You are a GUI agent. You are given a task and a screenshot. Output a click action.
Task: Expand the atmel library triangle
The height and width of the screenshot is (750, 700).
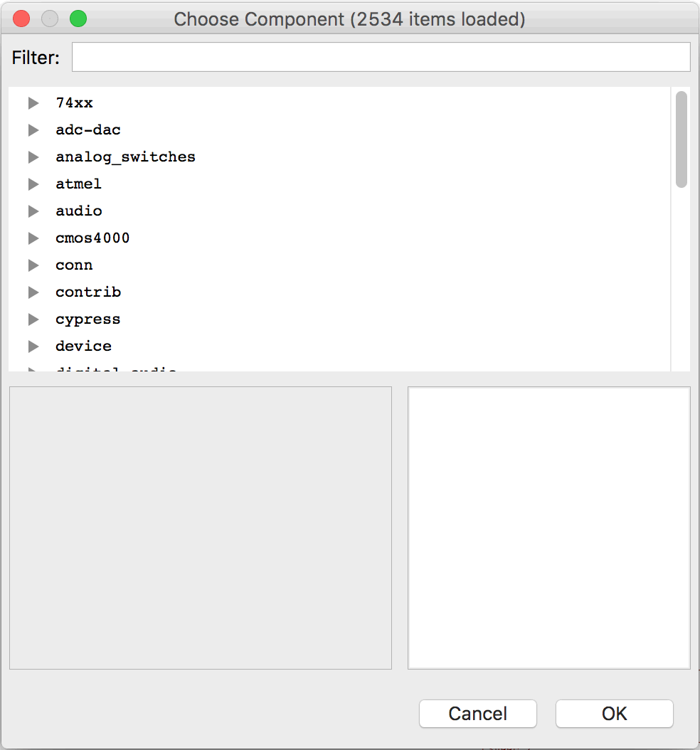tap(33, 184)
